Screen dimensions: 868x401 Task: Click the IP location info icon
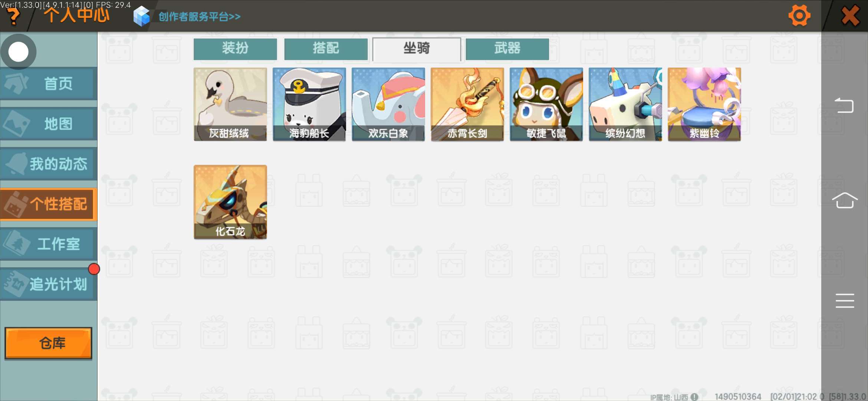click(694, 397)
